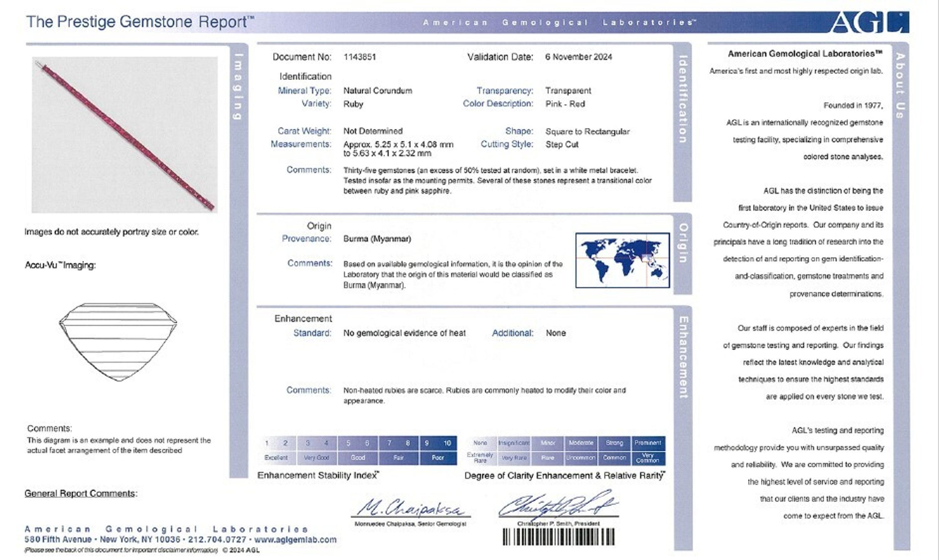
Task: Click "Christopher P. Smith, President" printed name
Action: coord(558,524)
